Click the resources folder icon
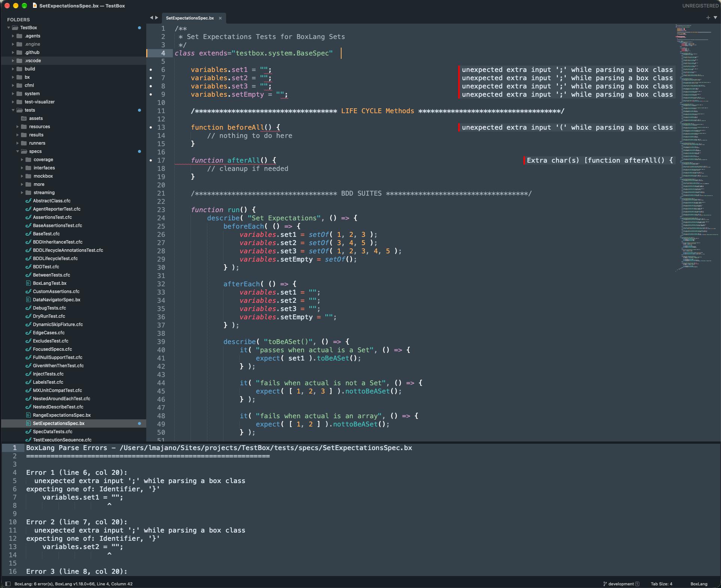721x588 pixels. 24,127
